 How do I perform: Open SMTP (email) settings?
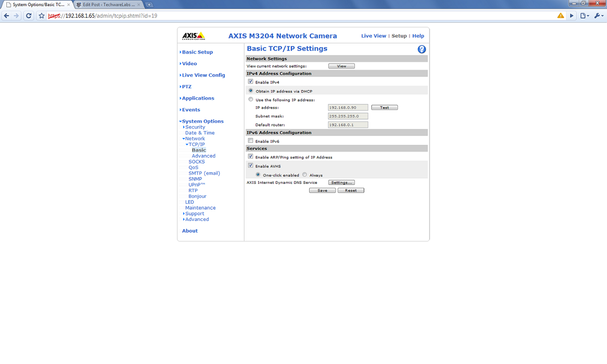coord(204,173)
